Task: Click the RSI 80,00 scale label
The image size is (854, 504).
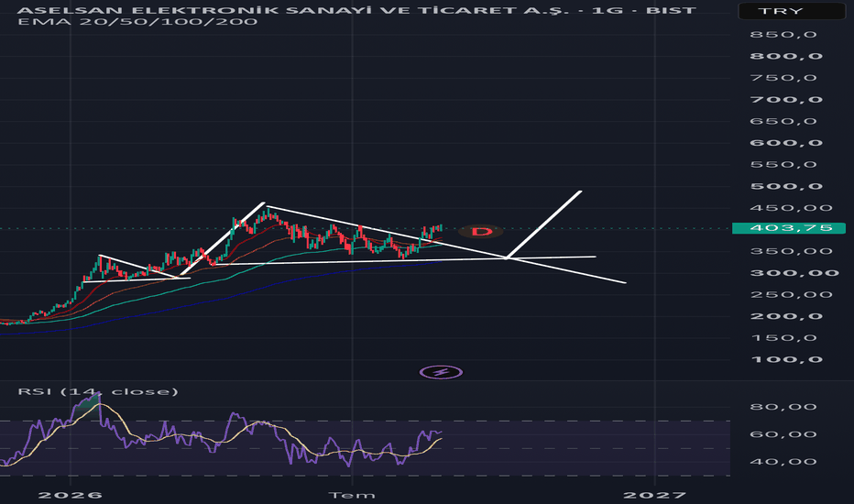Action: click(x=783, y=407)
